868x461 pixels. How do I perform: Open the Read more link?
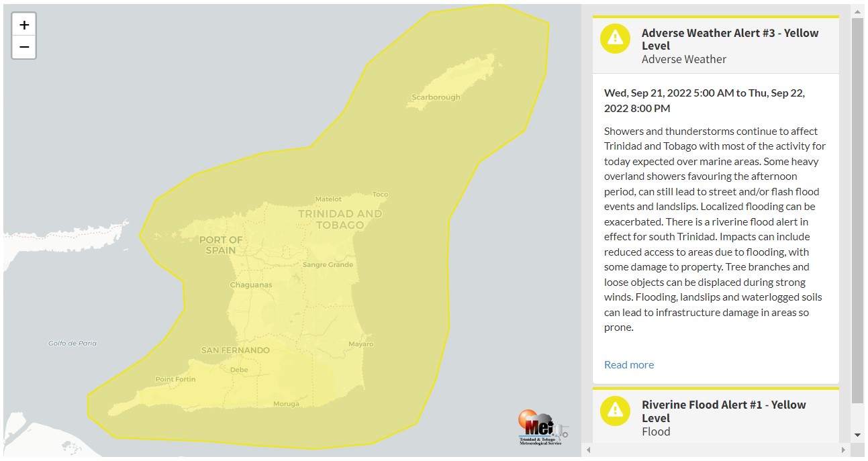click(629, 364)
